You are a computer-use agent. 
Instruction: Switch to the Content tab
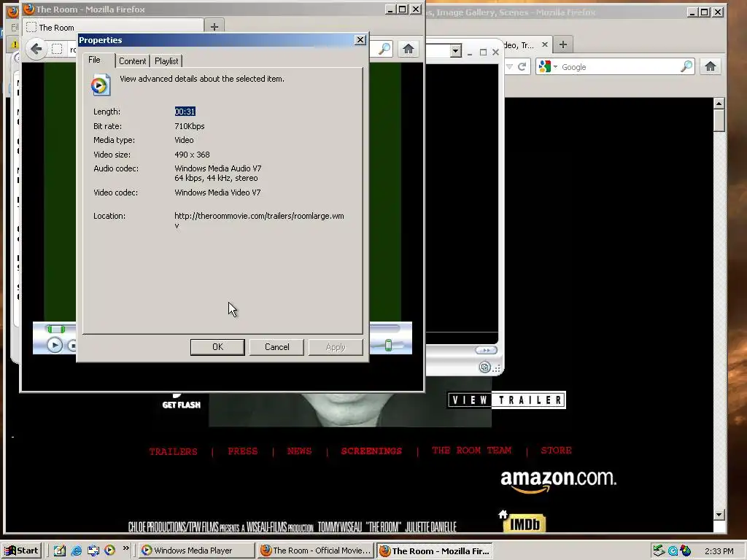pos(133,61)
